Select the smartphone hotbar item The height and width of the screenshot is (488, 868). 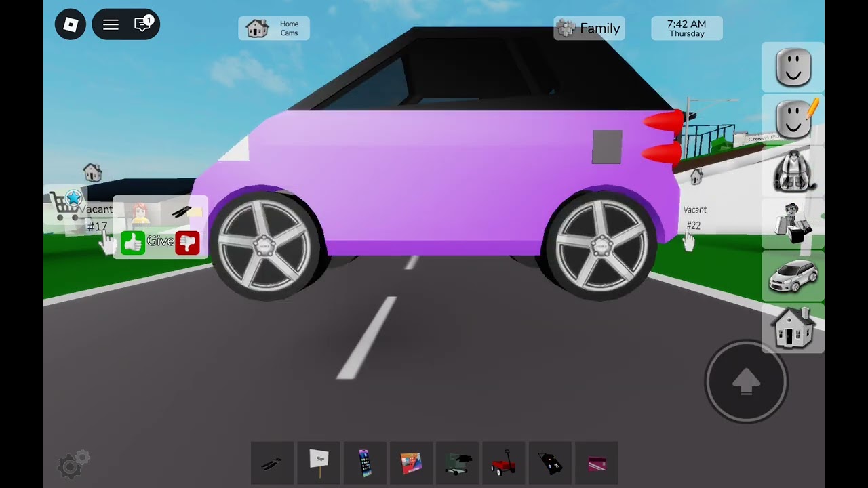pyautogui.click(x=365, y=463)
